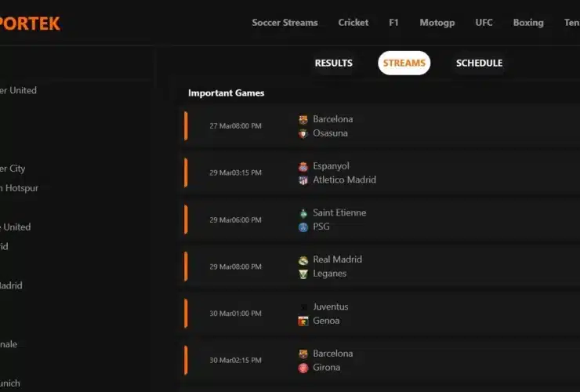Image resolution: width=580 pixels, height=392 pixels.
Task: Click the 27 Mar 08:00 PM match time
Action: click(x=235, y=126)
